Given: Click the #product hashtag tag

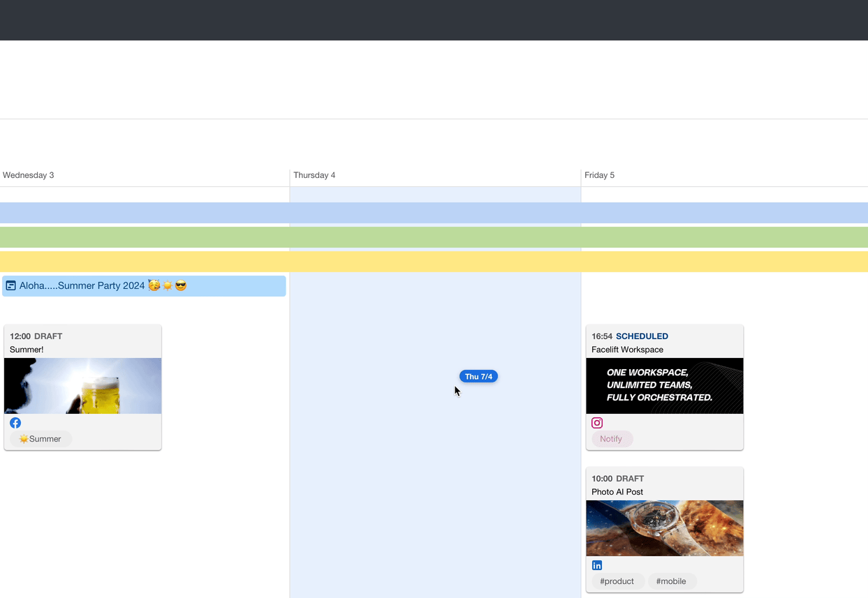Looking at the screenshot, I should pos(617,581).
